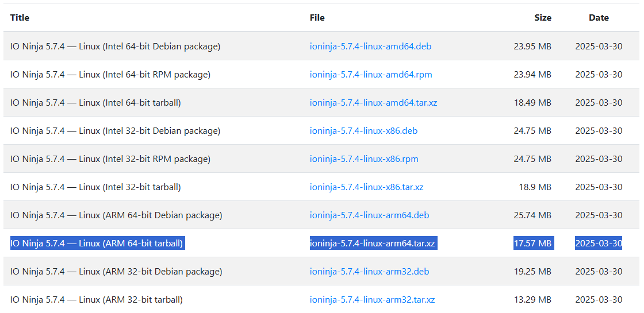Click highlighted ARM 64-bit tarball title
644x313 pixels.
pyautogui.click(x=97, y=244)
